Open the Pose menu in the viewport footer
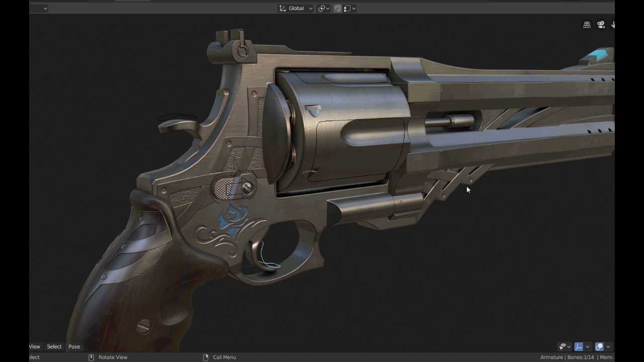644x362 pixels. click(x=74, y=346)
